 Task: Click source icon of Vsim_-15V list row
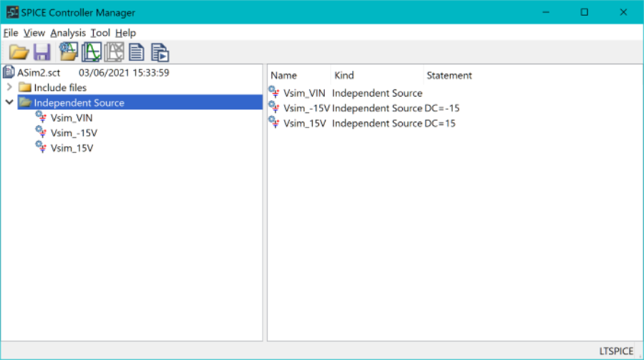click(274, 107)
